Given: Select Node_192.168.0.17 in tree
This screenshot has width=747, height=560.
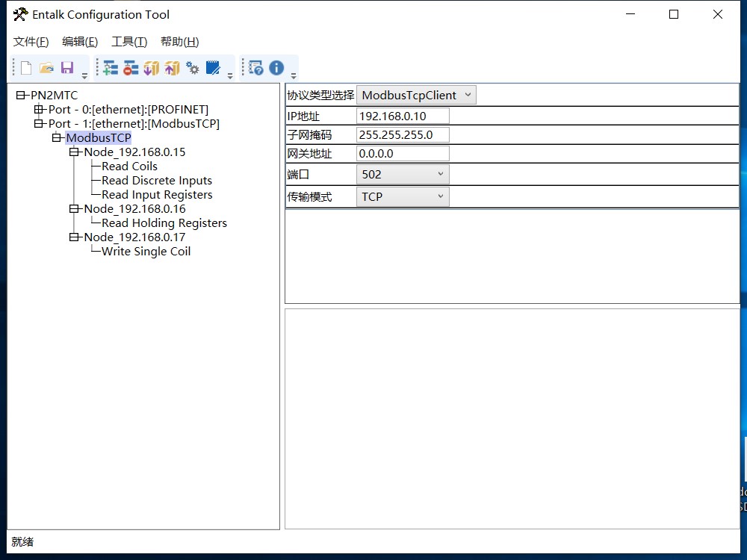Looking at the screenshot, I should click(134, 237).
